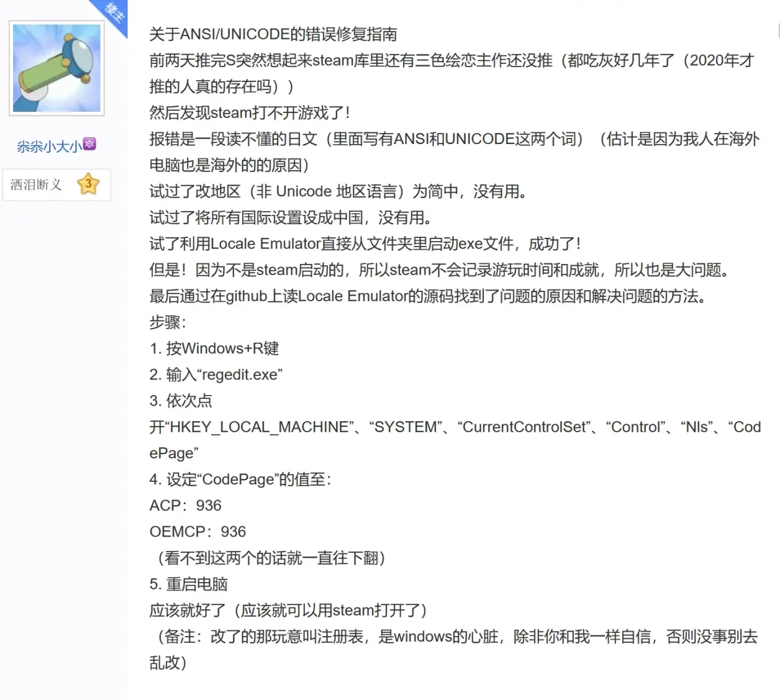
Task: Click step 5. 重启电脑
Action: pyautogui.click(x=189, y=584)
